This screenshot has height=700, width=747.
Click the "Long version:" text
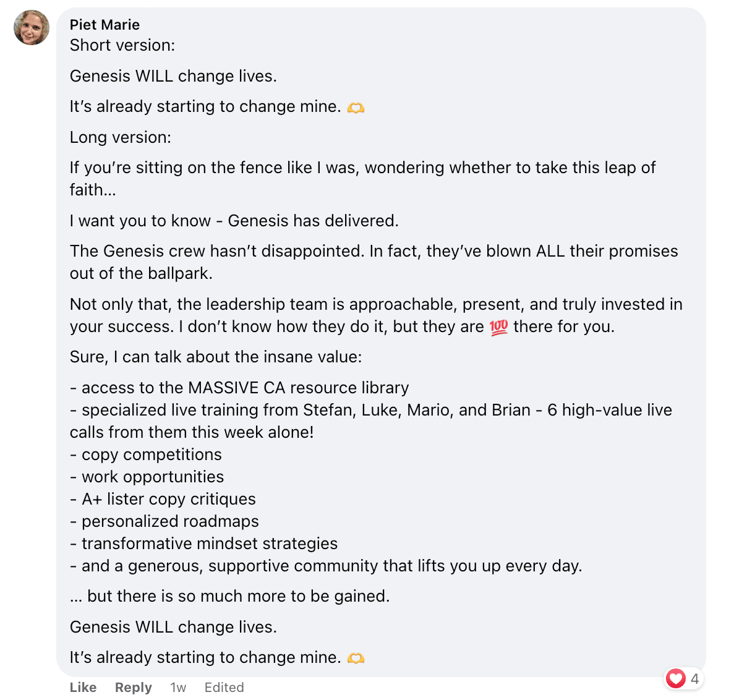tap(121, 137)
